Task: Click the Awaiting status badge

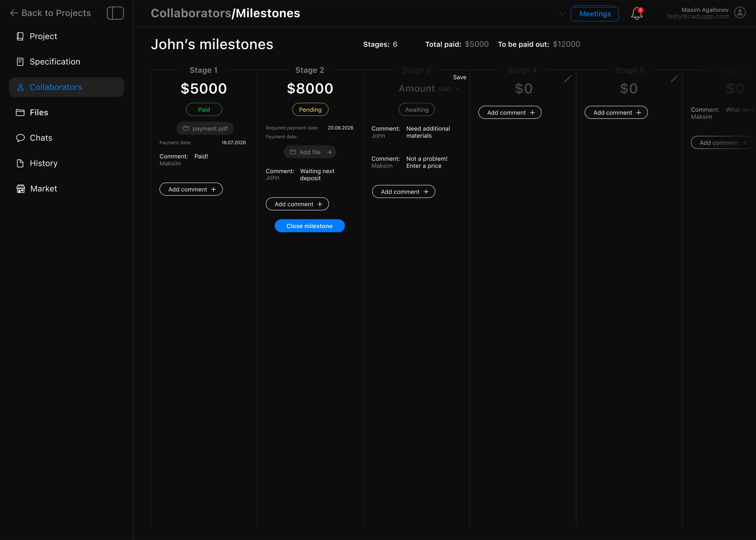Action: (416, 110)
